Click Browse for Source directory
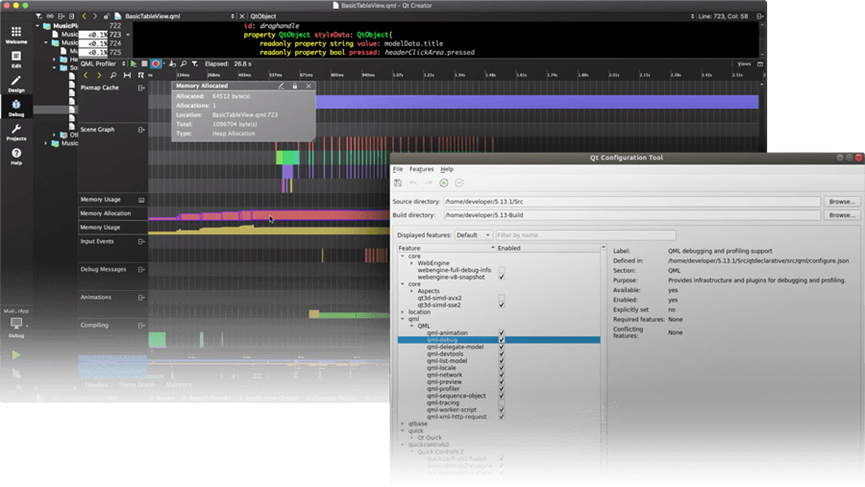 (x=841, y=202)
